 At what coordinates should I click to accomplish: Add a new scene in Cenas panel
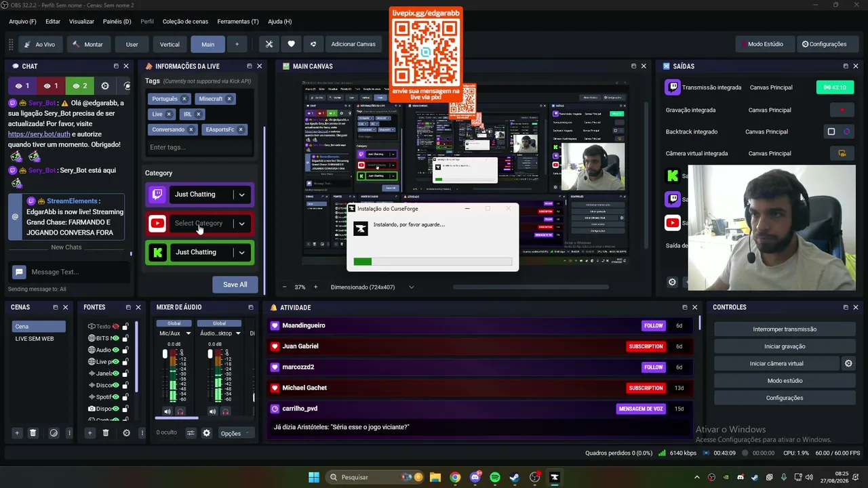(17, 433)
